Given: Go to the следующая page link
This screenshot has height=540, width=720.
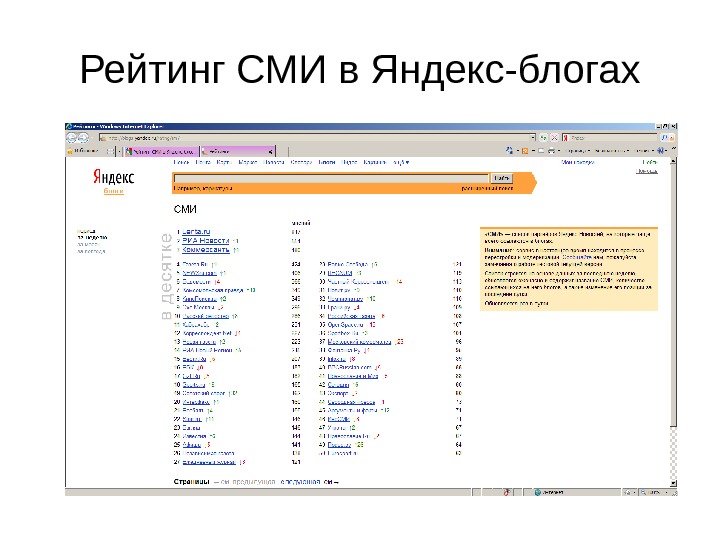Looking at the screenshot, I should 300,482.
